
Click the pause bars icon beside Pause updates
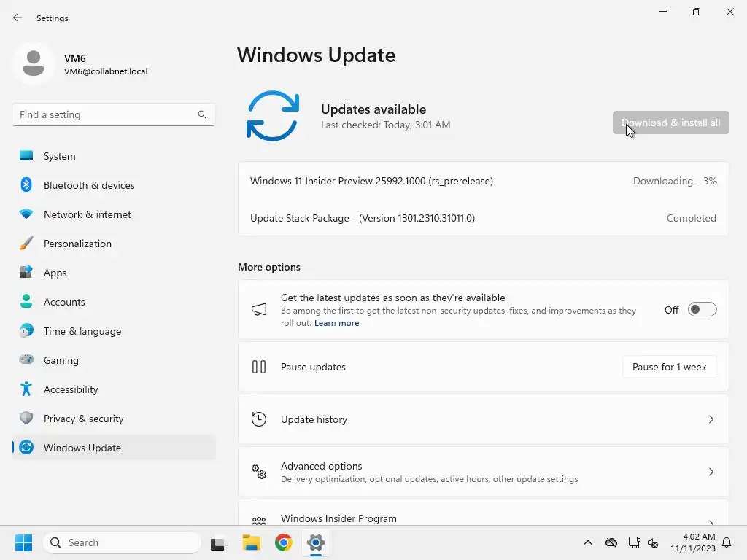tap(259, 367)
